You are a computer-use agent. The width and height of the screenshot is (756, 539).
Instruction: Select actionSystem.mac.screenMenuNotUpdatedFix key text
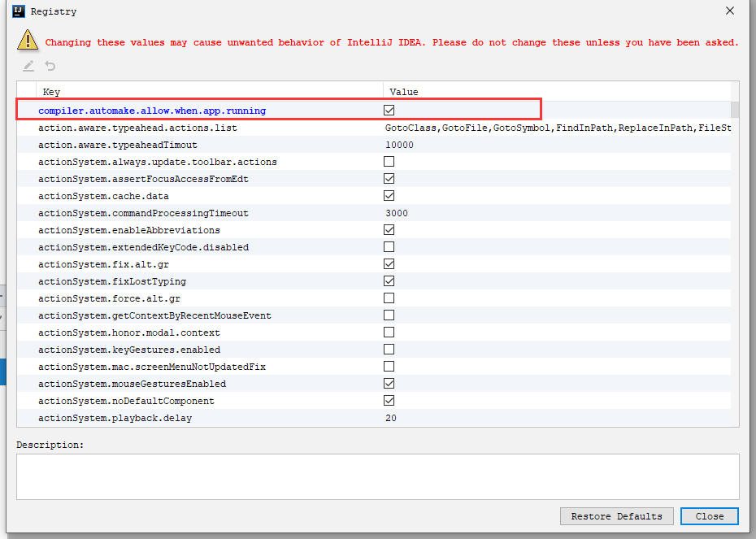(x=152, y=367)
